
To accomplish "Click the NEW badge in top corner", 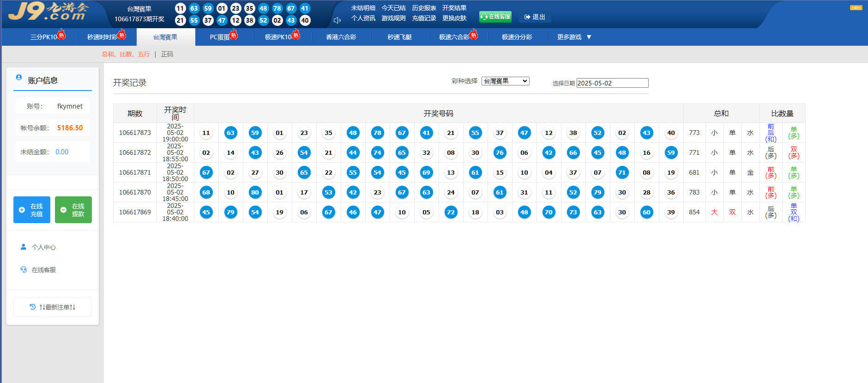I will [856, 8].
